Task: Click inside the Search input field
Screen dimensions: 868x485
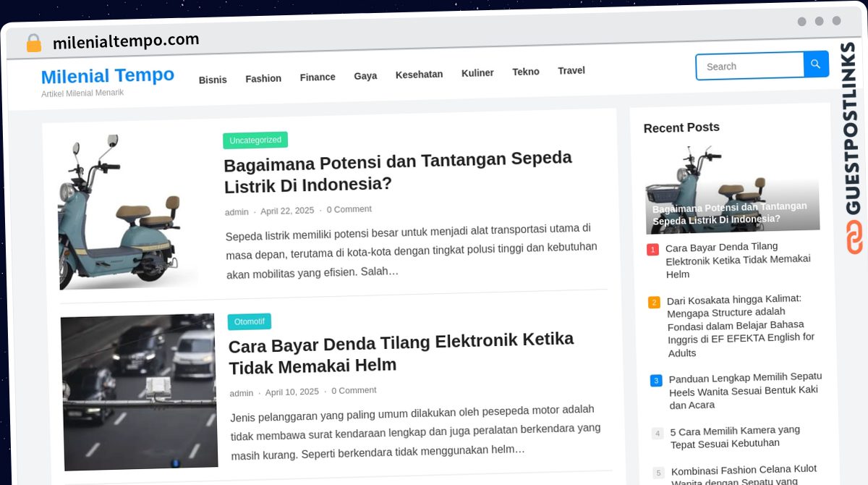Action: (749, 65)
